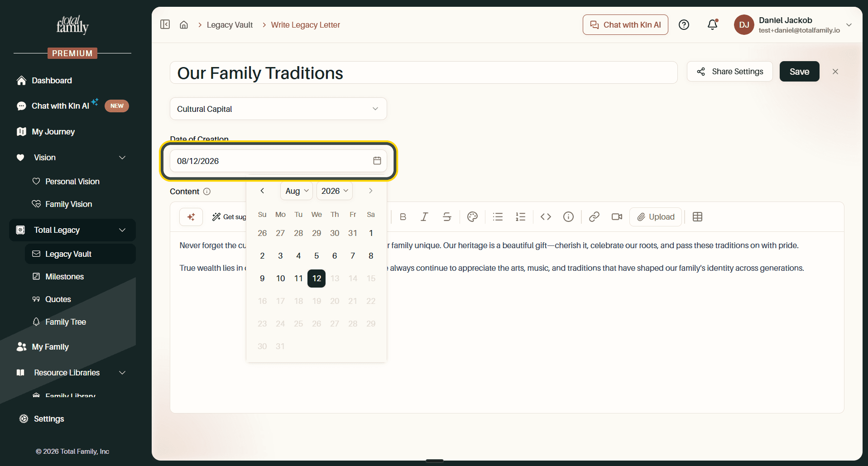868x466 pixels.
Task: Open the year dropdown showing 2026
Action: click(x=334, y=191)
